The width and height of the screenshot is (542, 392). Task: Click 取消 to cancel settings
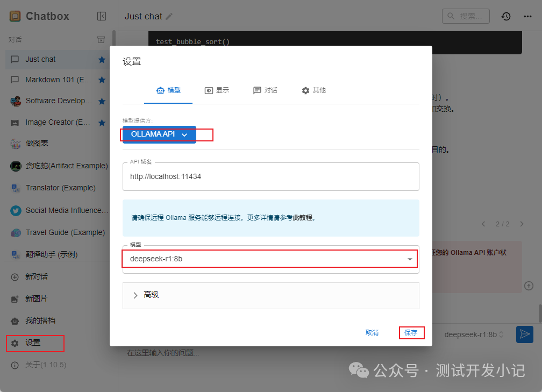372,333
